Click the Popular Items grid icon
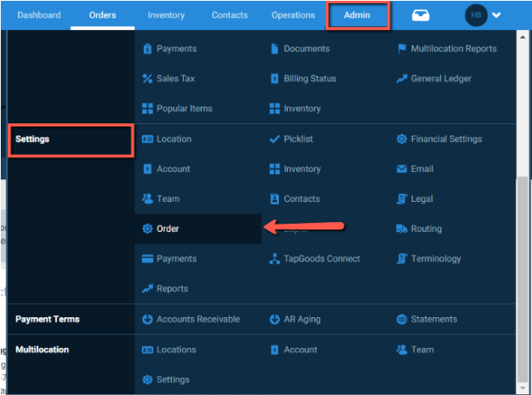The height and width of the screenshot is (395, 532). click(148, 109)
